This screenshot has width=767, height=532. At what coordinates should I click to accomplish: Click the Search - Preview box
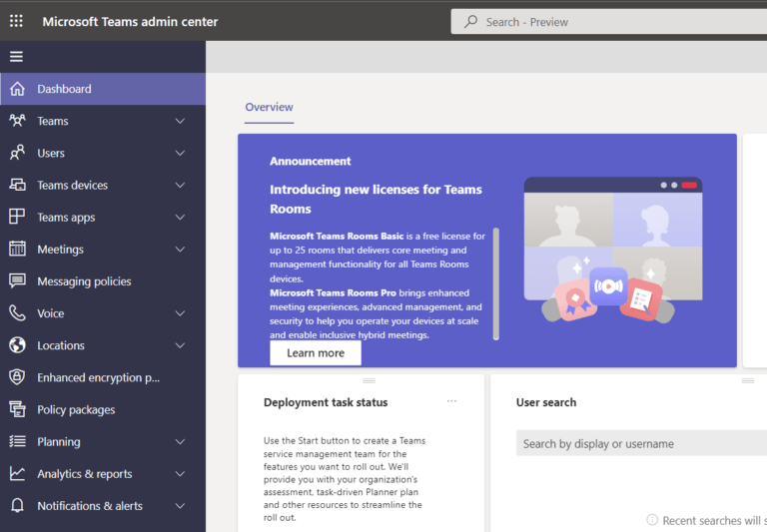(x=608, y=22)
